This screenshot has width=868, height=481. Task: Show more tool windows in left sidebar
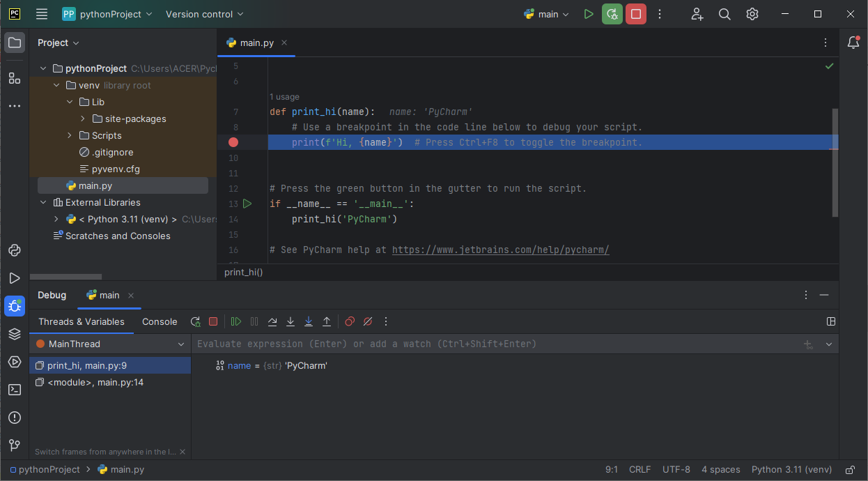(x=15, y=106)
